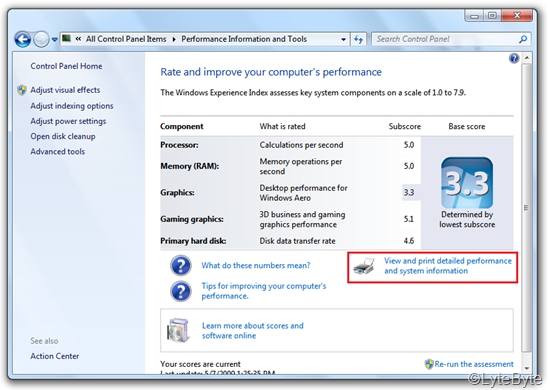Open Adjust indexing options
Screen dimensions: 550x390
tap(72, 106)
